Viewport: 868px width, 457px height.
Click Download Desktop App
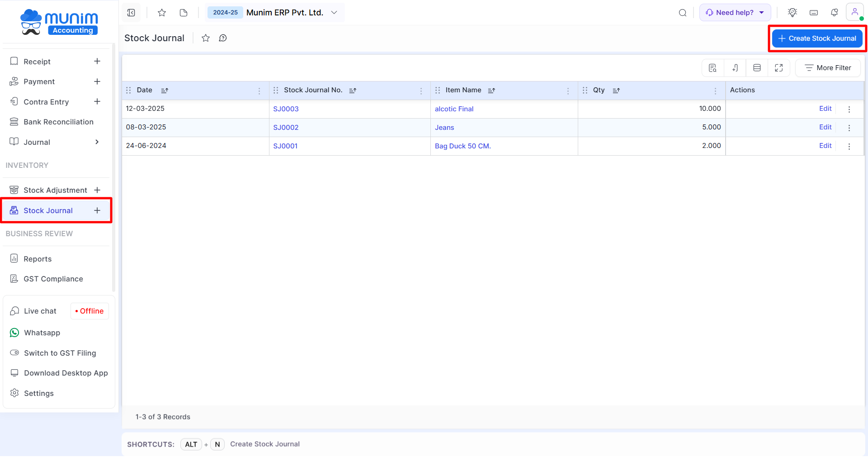tap(66, 373)
